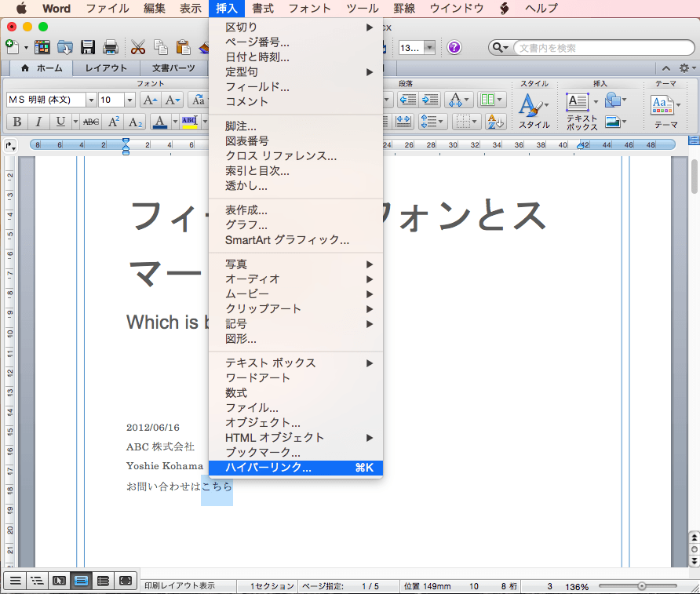Switch to the レイアウト ribbon tab
This screenshot has width=700, height=594.
pyautogui.click(x=106, y=68)
